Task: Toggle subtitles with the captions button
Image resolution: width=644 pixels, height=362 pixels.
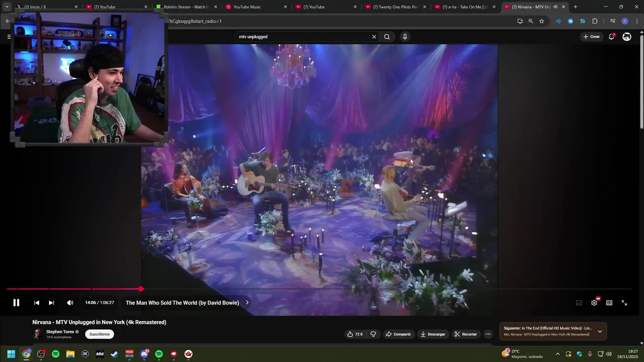Action: coord(579,303)
